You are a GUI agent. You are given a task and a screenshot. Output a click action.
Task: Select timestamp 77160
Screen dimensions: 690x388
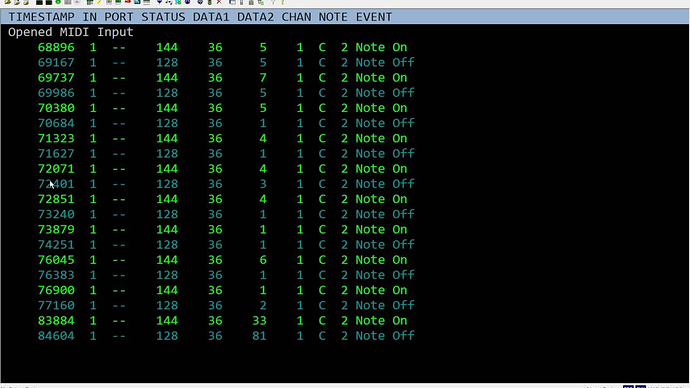(x=56, y=305)
